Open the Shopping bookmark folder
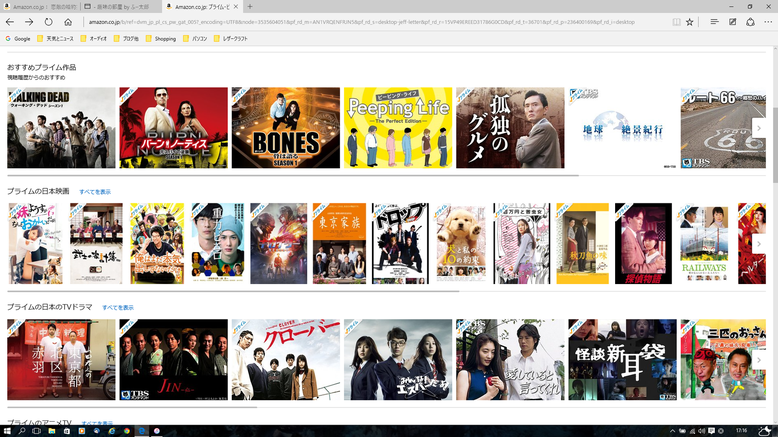Screen dimensions: 778x437 click(x=161, y=38)
